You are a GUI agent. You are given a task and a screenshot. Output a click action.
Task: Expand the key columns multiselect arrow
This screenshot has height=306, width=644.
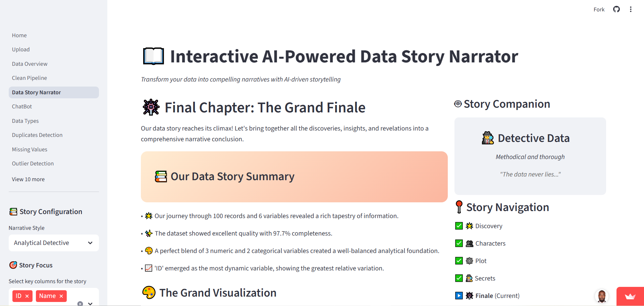pos(90,303)
